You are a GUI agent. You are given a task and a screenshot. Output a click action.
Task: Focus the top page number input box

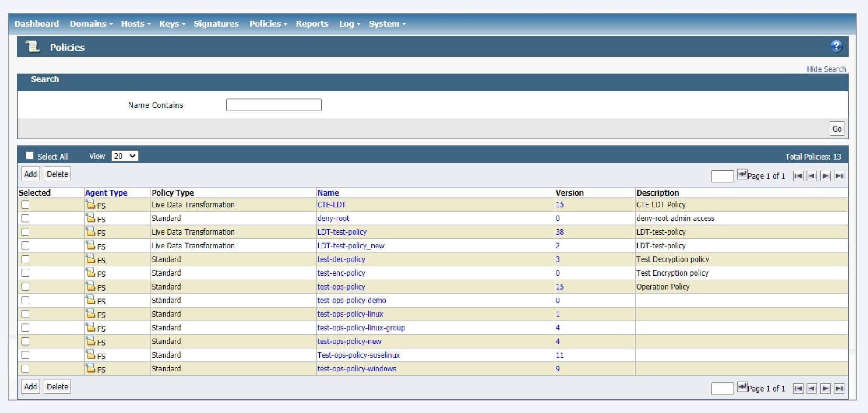point(722,176)
